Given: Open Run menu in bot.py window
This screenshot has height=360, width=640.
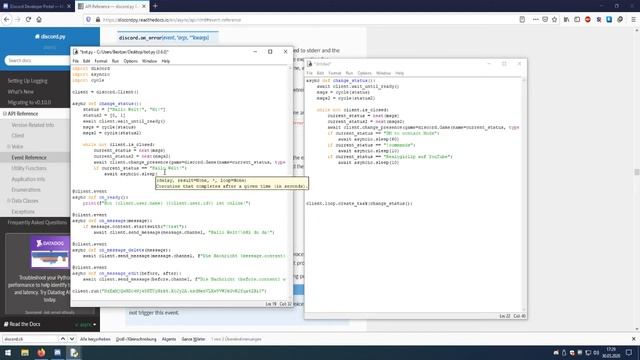Looking at the screenshot, I should tap(115, 61).
